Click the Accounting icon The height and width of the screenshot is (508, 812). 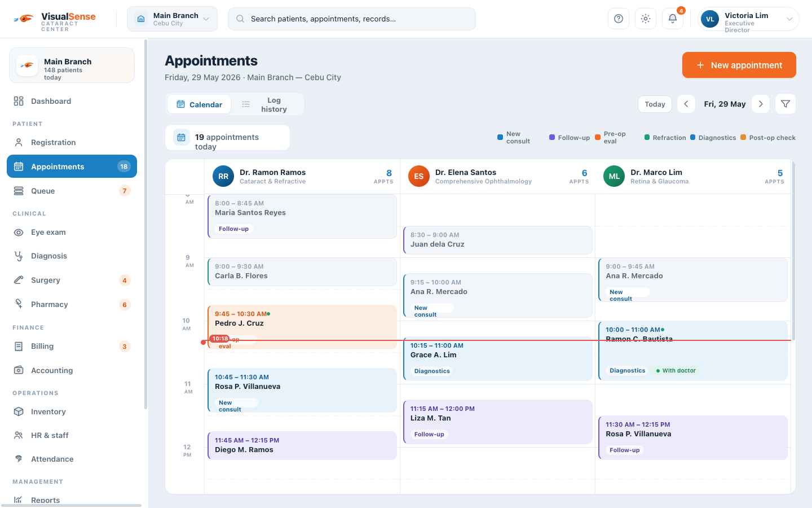tap(19, 370)
